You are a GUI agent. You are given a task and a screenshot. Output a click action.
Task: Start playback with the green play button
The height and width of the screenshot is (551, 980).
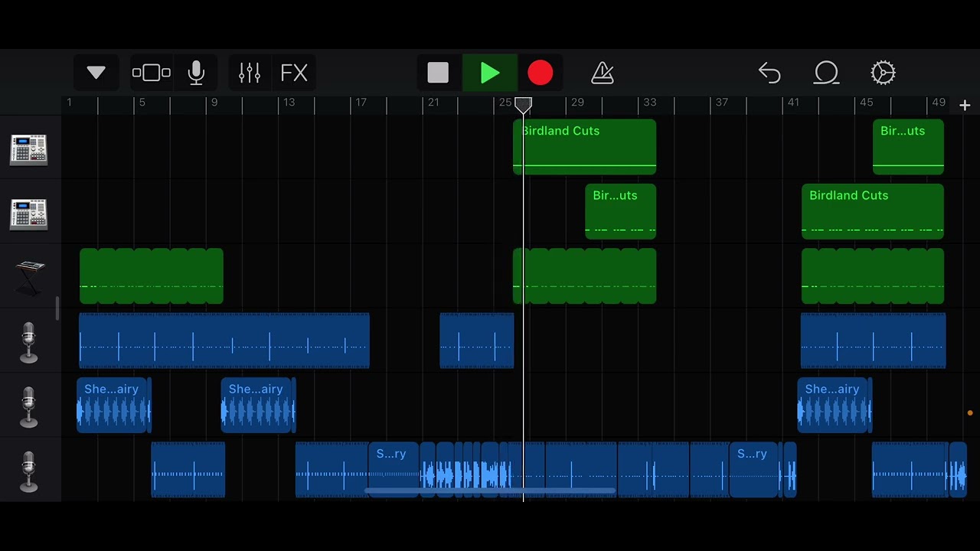(490, 73)
